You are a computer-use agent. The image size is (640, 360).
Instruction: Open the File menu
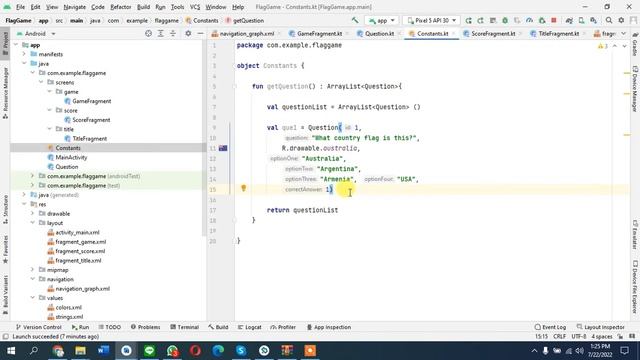pos(20,7)
